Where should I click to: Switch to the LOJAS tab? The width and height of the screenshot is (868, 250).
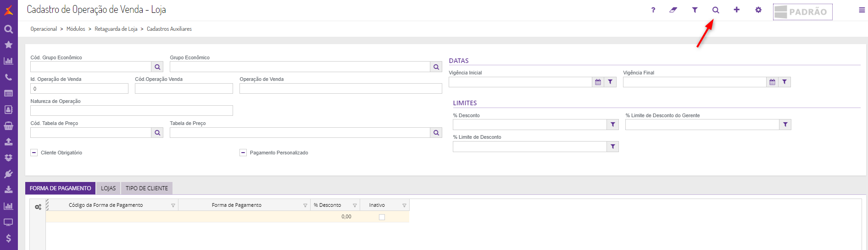click(x=108, y=188)
